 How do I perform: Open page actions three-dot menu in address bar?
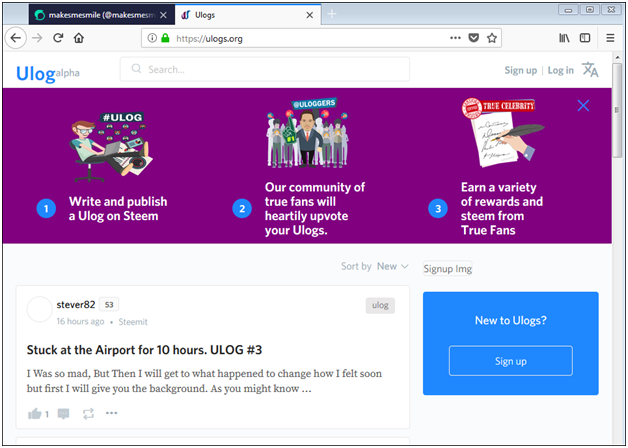click(455, 38)
